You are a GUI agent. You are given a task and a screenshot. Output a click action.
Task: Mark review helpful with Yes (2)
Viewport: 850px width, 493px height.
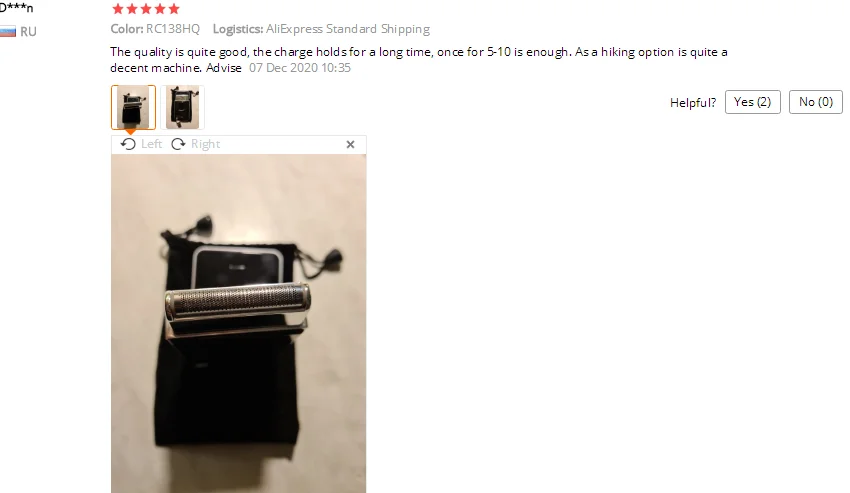(x=752, y=102)
